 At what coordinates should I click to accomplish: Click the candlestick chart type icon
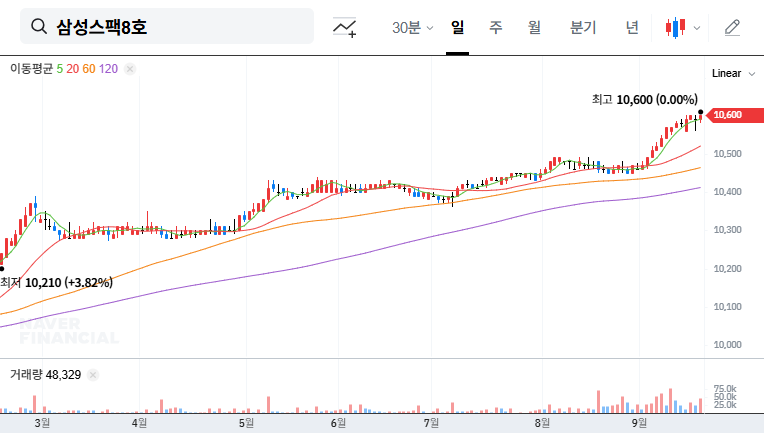(676, 27)
